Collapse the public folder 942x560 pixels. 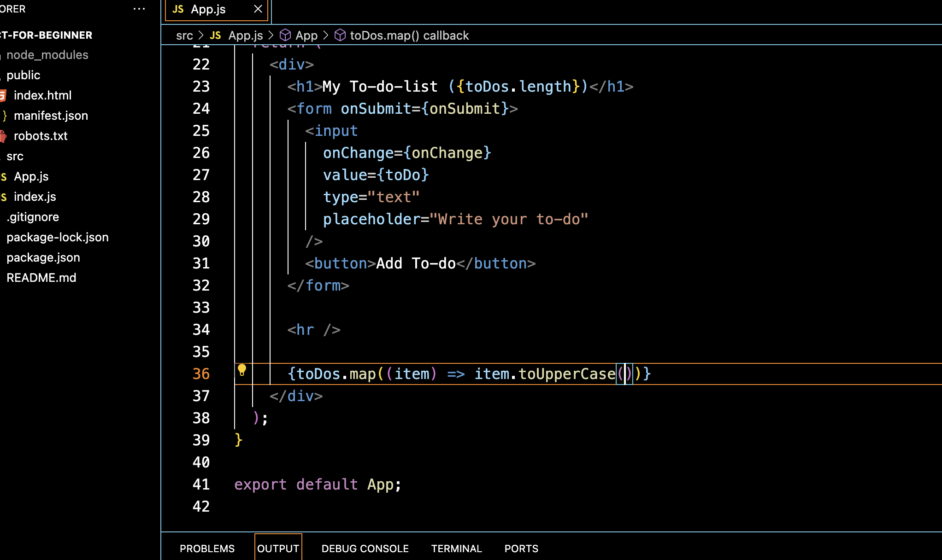(x=23, y=75)
